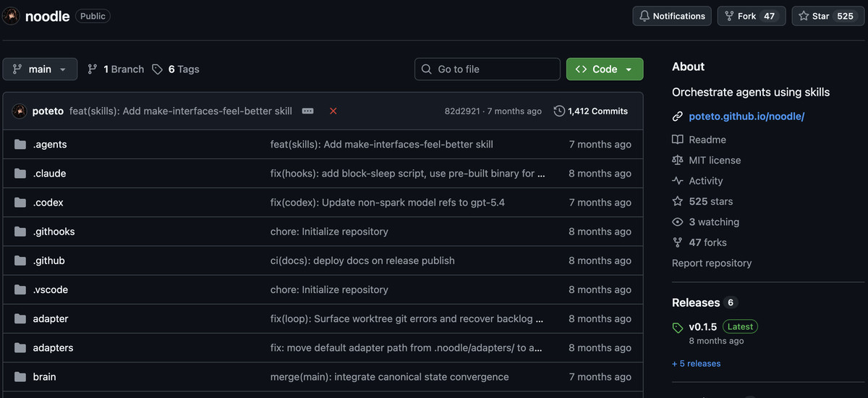Click the .agents folder icon
The image size is (868, 398).
20,144
